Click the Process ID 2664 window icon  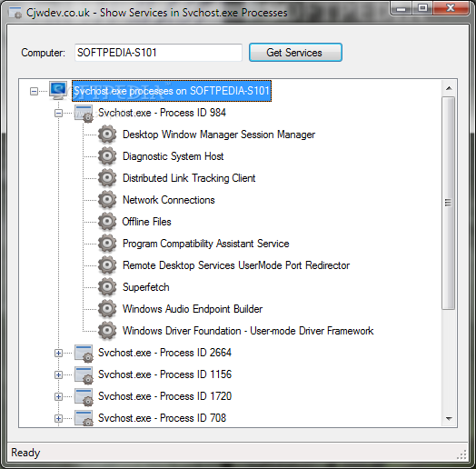pos(84,354)
